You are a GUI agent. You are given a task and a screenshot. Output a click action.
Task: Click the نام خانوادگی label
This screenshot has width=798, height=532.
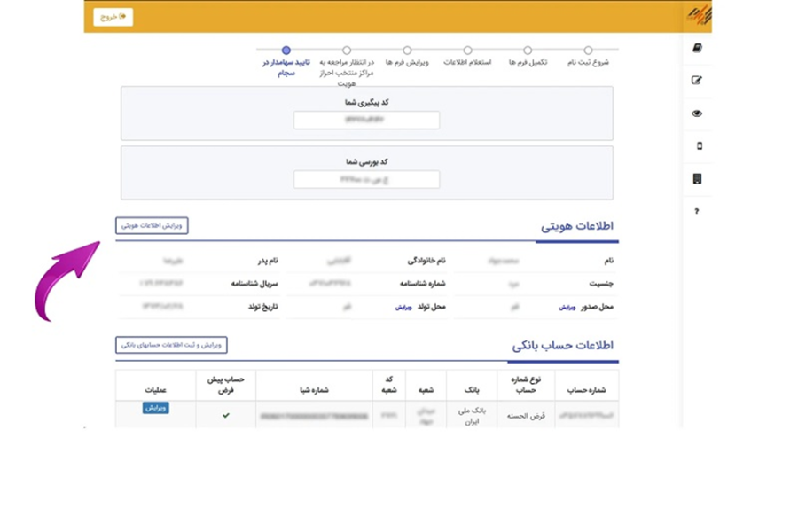[426, 261]
